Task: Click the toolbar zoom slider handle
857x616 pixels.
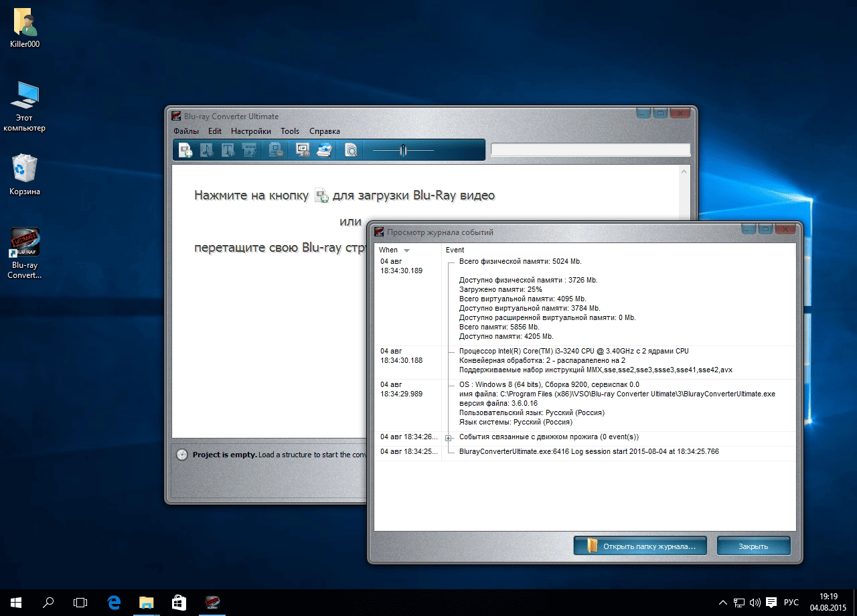Action: (403, 151)
